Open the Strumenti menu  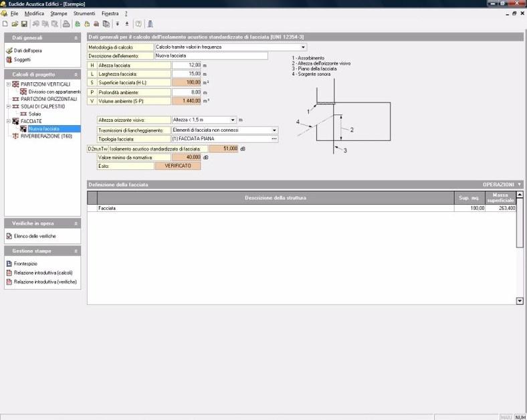(x=84, y=13)
